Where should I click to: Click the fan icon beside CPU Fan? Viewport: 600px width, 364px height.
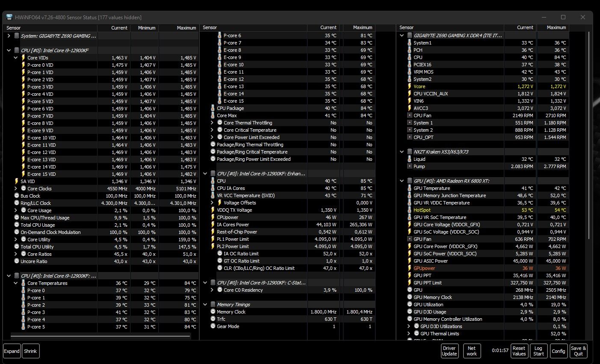click(x=410, y=115)
